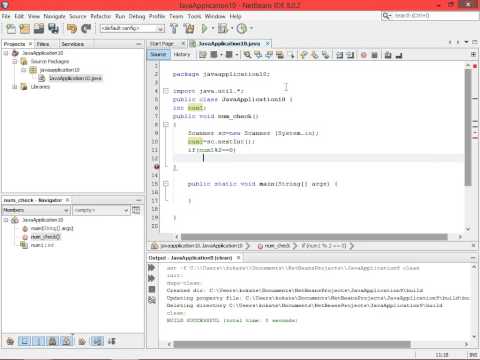Toggle Fully Qualified Names in Navigator
480x360 pixels.
82,341
